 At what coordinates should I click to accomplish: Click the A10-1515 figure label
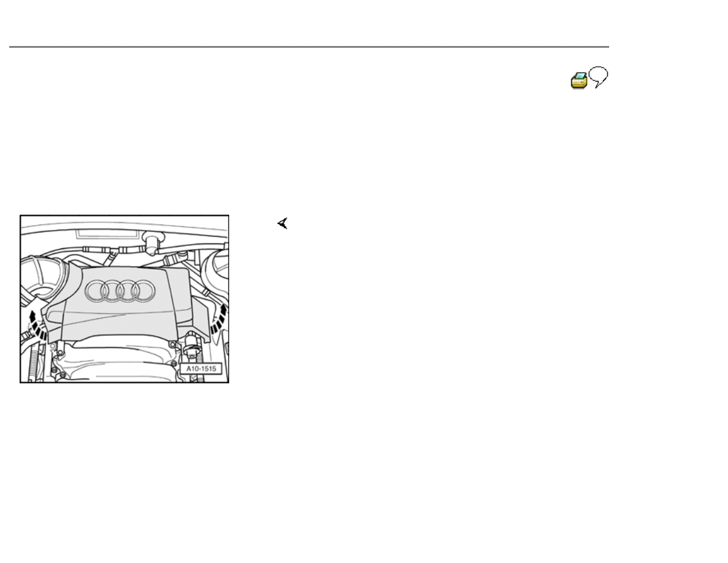pos(200,369)
